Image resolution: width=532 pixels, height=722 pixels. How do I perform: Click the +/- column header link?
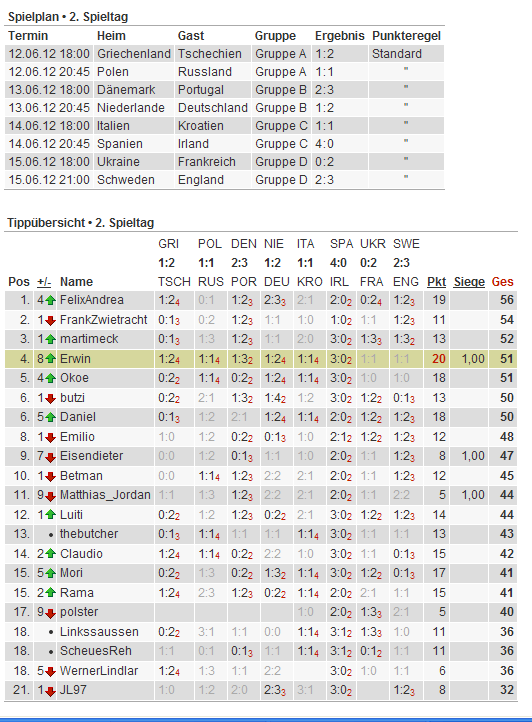[44, 282]
